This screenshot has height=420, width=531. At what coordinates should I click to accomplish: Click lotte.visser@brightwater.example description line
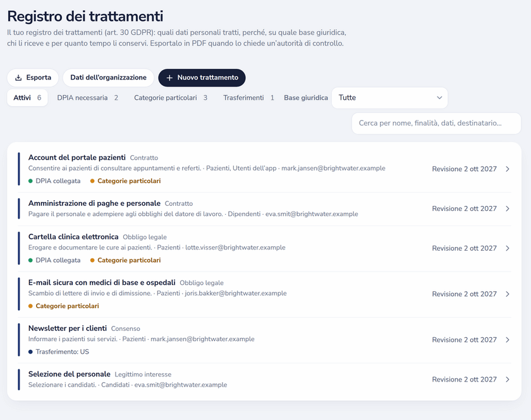157,248
